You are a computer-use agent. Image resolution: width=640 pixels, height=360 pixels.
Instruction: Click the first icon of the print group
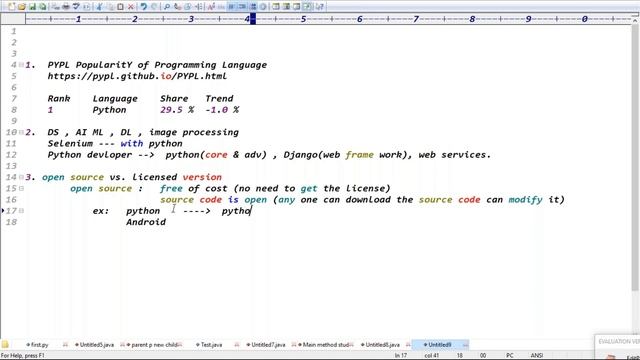tap(55, 7)
